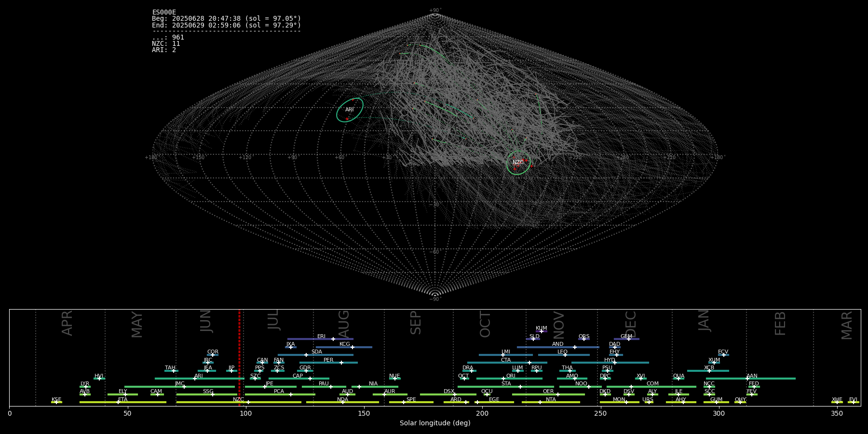The image size is (868, 434).
Task: Click the PER shower bar in the timeline
Action: (328, 363)
